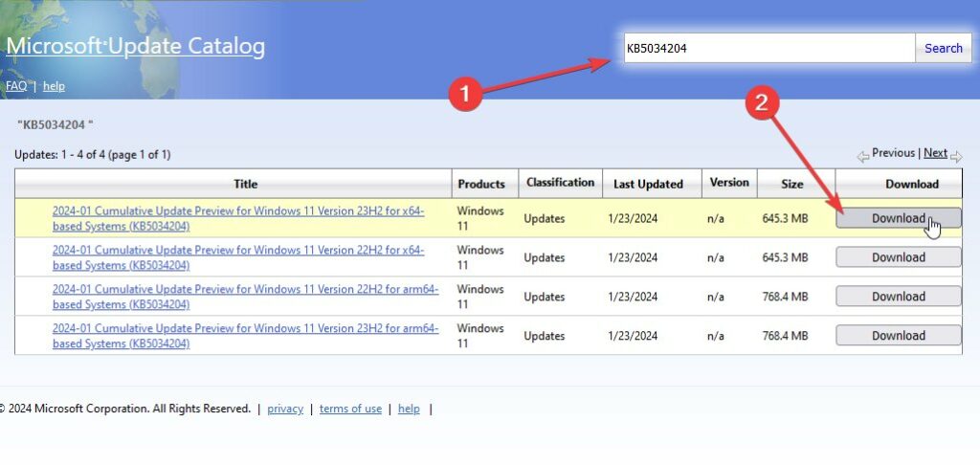The width and height of the screenshot is (980, 465).
Task: Download the 23H2 arm64 update
Action: [x=898, y=335]
